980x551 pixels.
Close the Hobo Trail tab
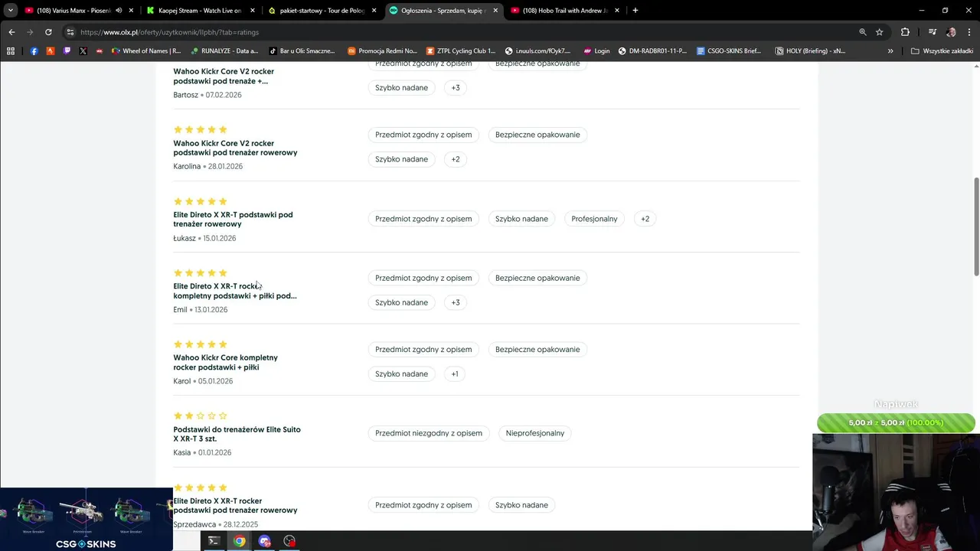pyautogui.click(x=617, y=11)
